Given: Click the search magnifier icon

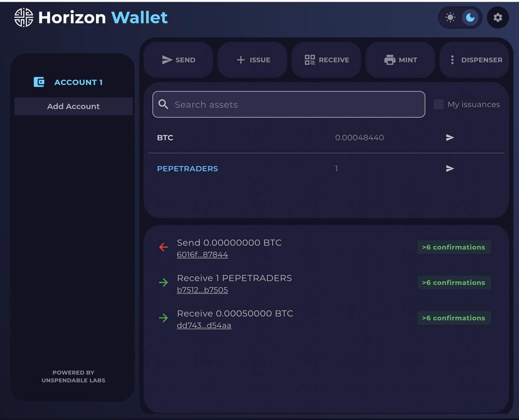Looking at the screenshot, I should pos(163,105).
